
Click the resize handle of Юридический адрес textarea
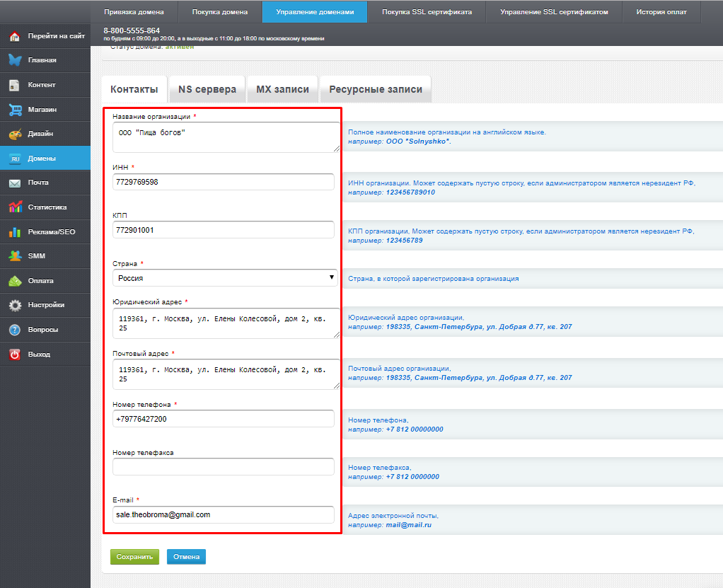pyautogui.click(x=337, y=335)
